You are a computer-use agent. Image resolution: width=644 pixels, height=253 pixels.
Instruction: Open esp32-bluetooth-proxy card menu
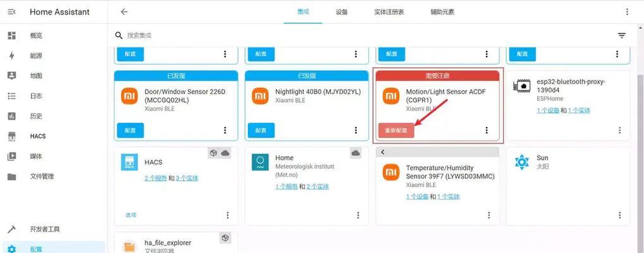click(620, 130)
